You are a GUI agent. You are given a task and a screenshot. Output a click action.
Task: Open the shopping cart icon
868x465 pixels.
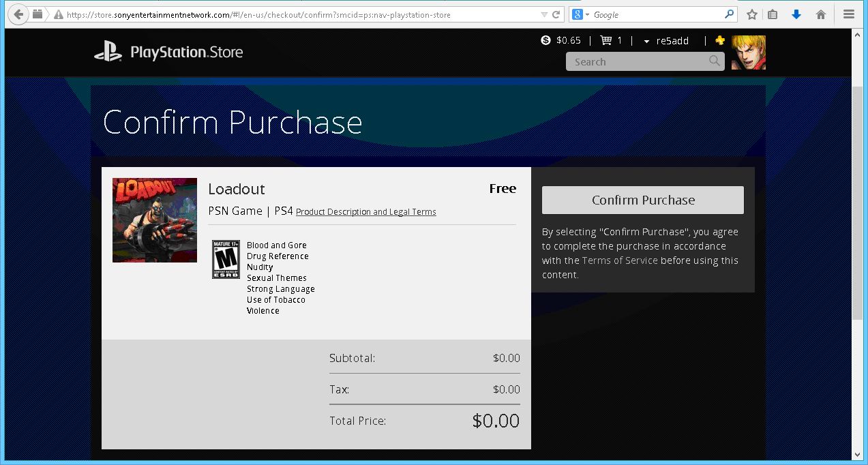point(605,40)
